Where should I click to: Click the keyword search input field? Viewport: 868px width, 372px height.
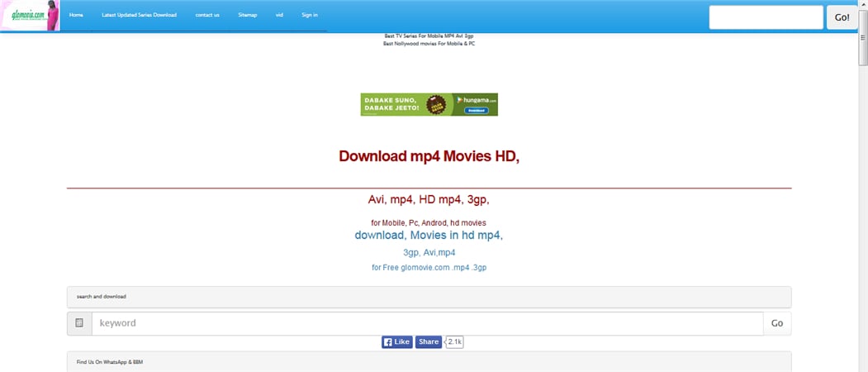(427, 323)
